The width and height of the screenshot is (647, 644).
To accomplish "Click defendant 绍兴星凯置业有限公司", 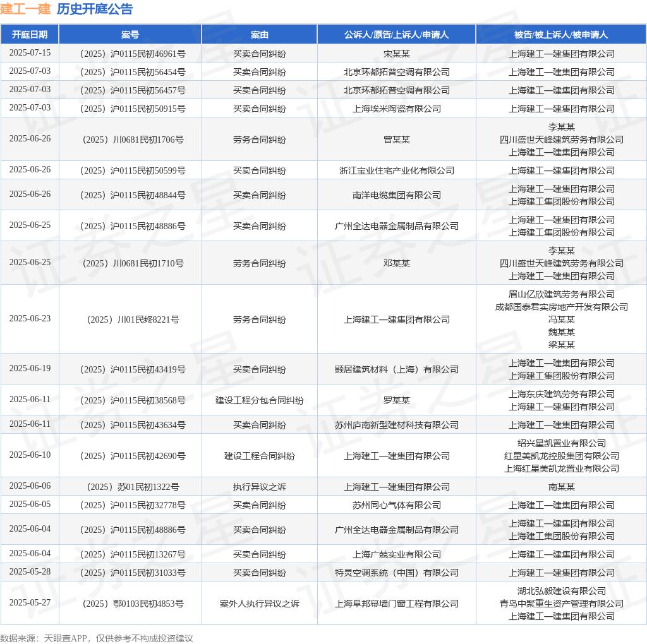I will (x=561, y=443).
